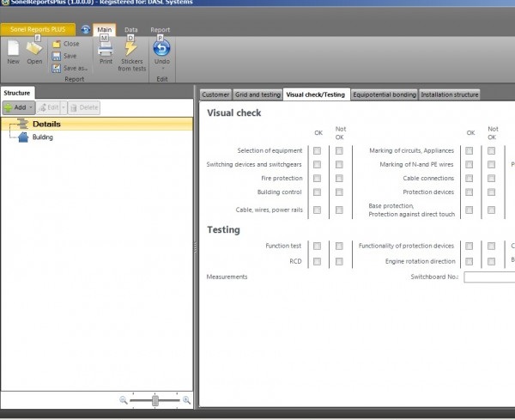Switch to the Data ribbon tab

click(130, 29)
